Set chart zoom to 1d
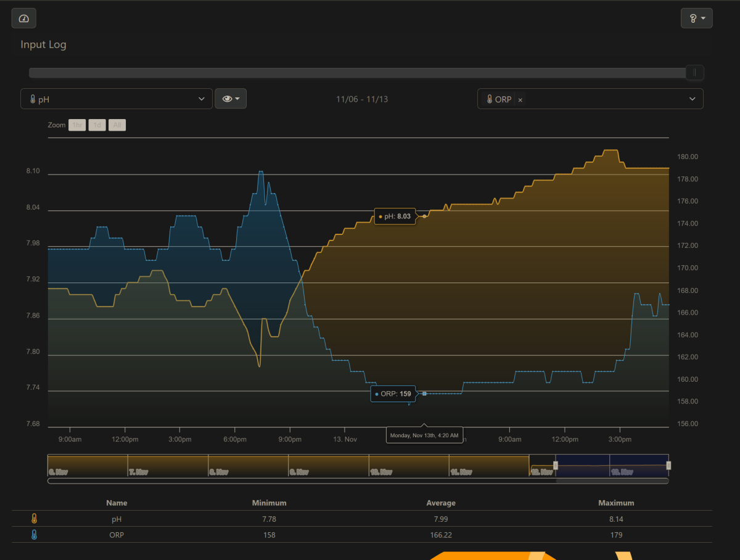Viewport: 740px width, 560px height. (97, 125)
